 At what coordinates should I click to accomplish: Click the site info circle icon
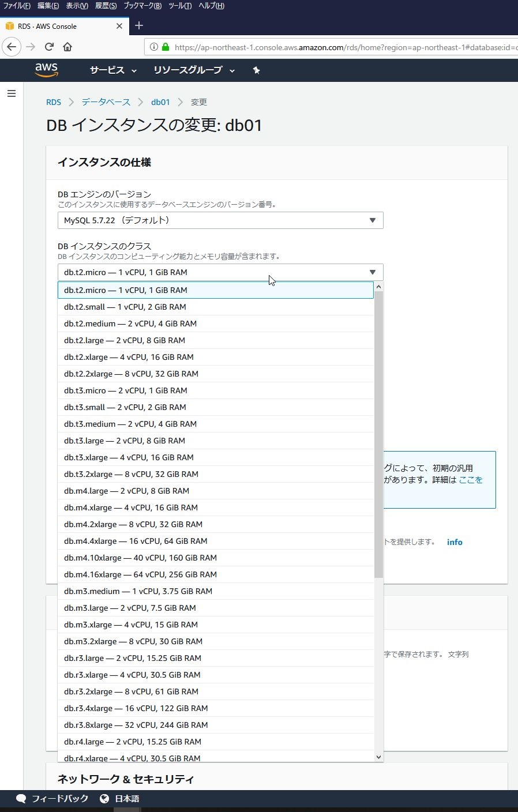point(153,48)
